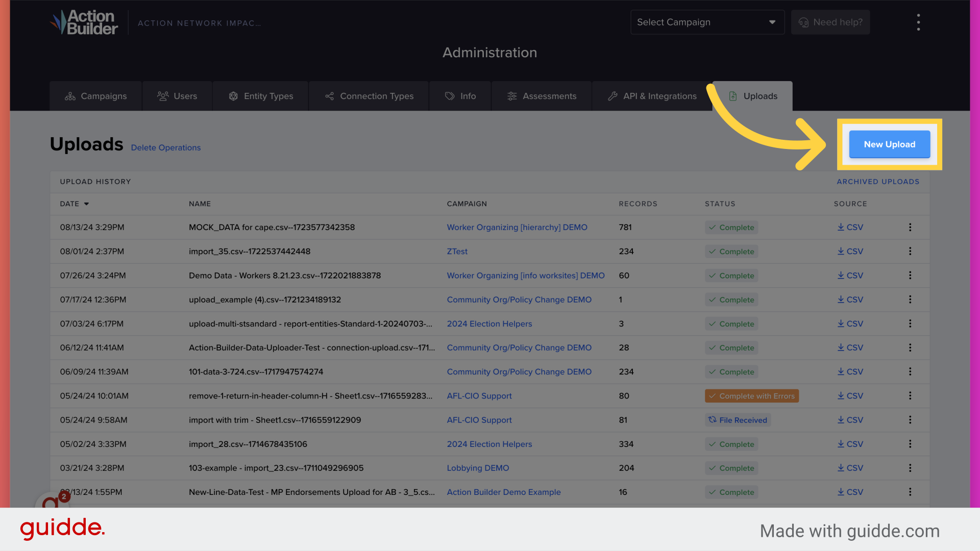
Task: Open the Lobbying DEMO campaign link
Action: click(x=478, y=468)
